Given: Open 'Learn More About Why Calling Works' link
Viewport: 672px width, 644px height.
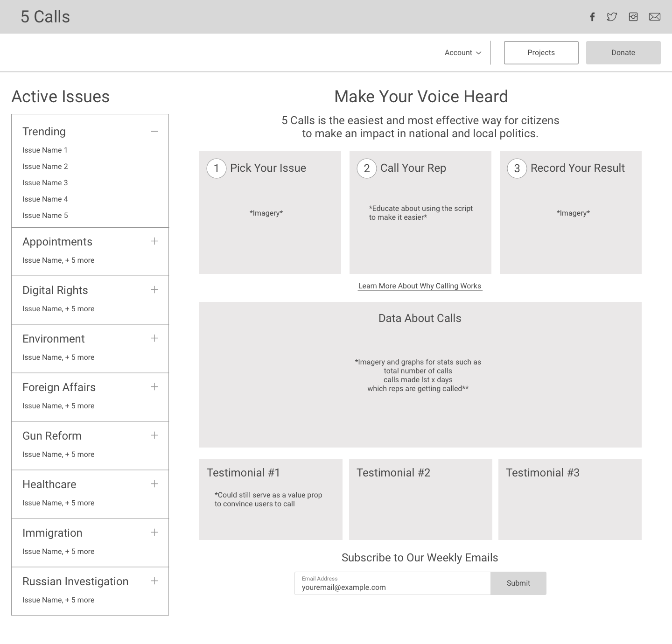Looking at the screenshot, I should pyautogui.click(x=420, y=286).
